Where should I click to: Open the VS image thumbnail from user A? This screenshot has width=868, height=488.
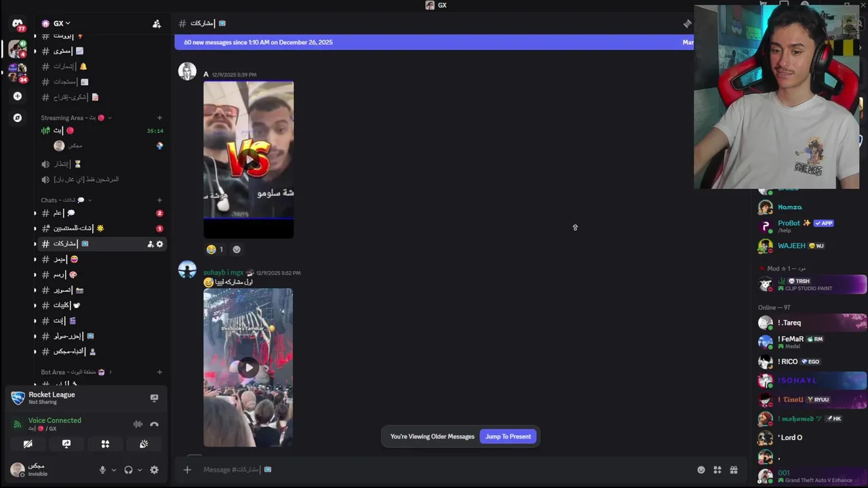coord(248,160)
